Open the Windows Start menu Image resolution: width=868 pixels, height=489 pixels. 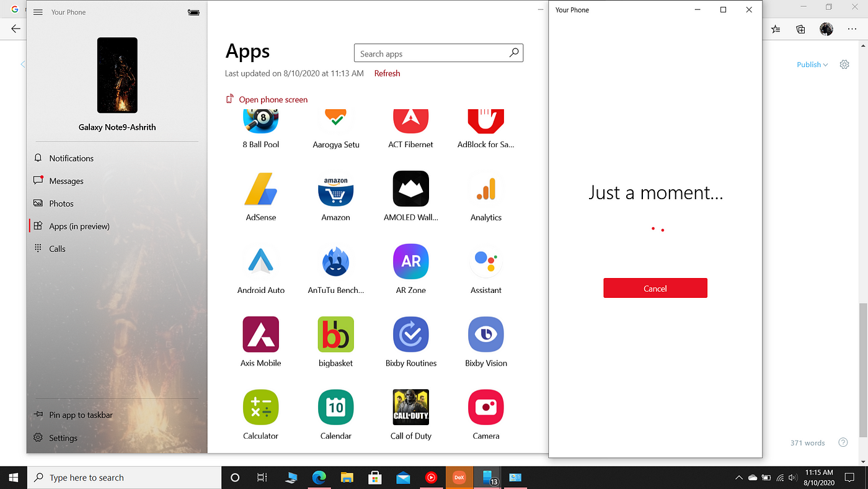[13, 478]
